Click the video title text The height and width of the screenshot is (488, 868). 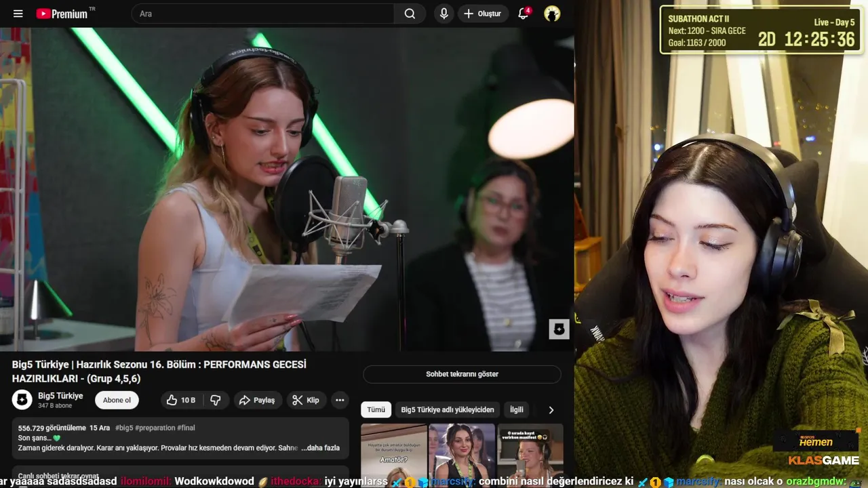(159, 371)
